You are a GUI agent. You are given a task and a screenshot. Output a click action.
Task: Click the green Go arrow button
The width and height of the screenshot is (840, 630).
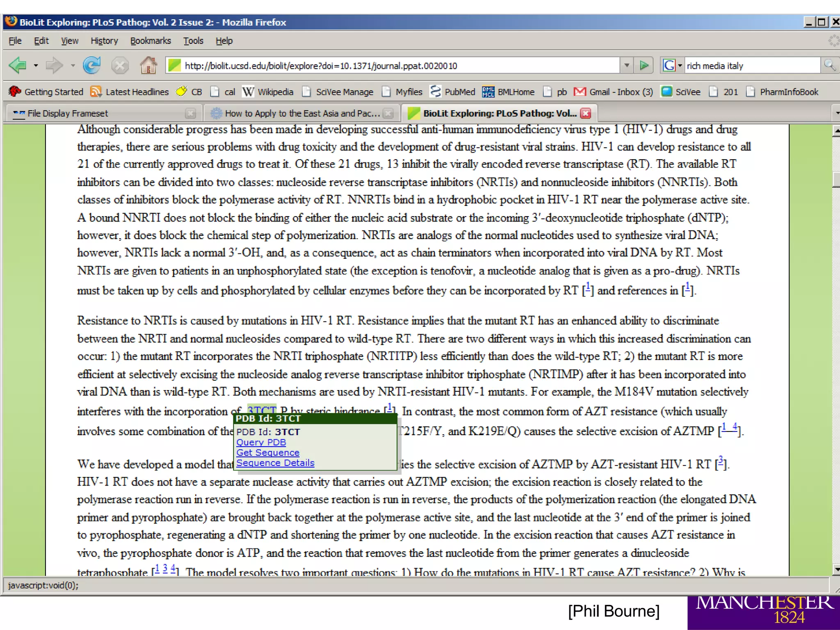point(644,66)
